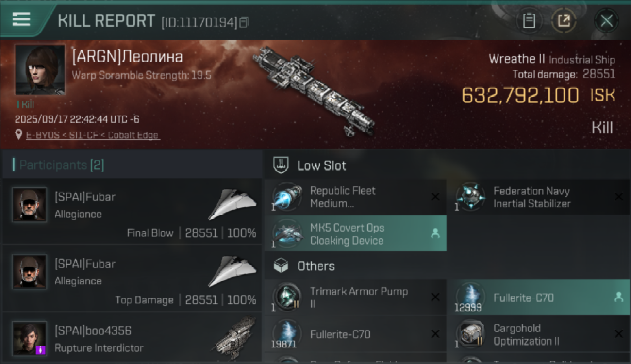Open Final Blow Fubar's portrait

(x=30, y=205)
